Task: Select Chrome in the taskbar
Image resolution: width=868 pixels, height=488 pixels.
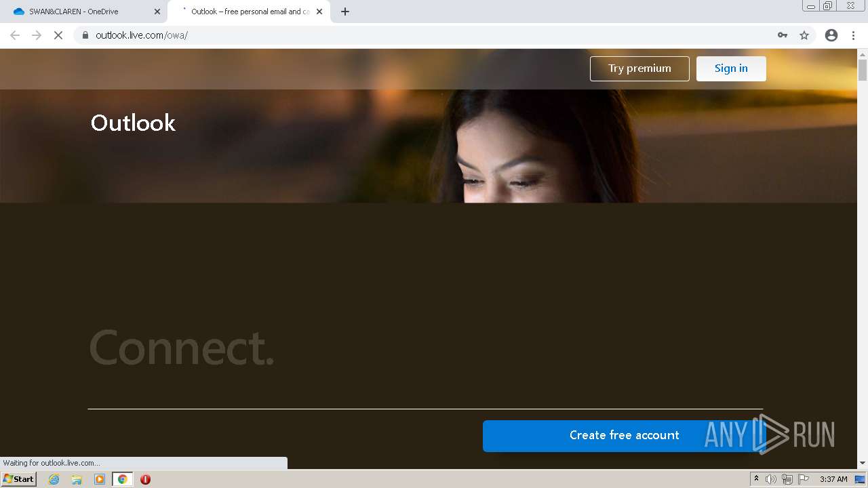Action: 123,479
